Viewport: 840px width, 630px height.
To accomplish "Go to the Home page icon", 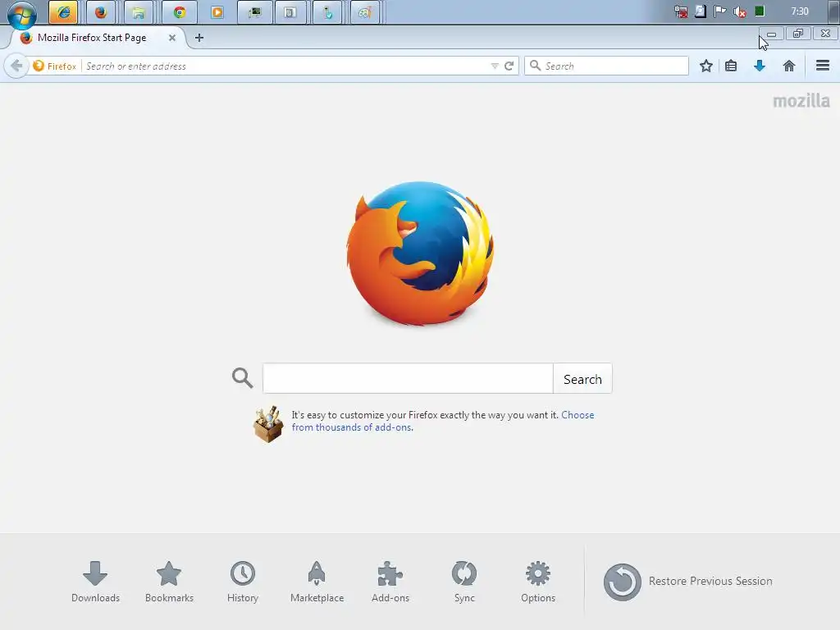I will [x=788, y=66].
